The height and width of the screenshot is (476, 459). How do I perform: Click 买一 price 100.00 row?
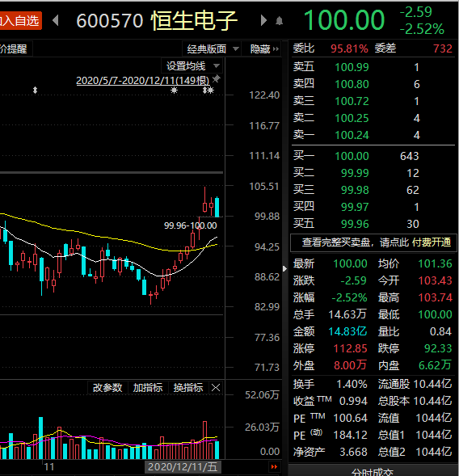pyautogui.click(x=352, y=156)
